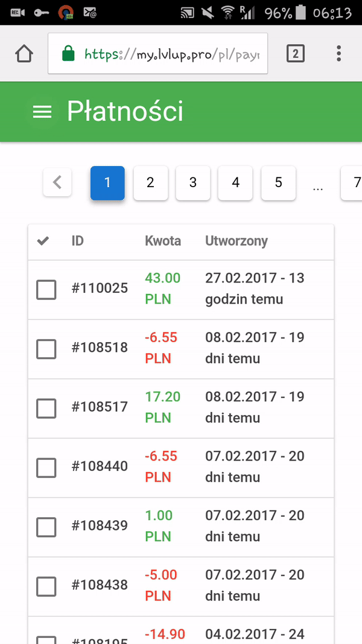
Task: Tap the Wi-Fi status bar icon
Action: click(x=227, y=12)
